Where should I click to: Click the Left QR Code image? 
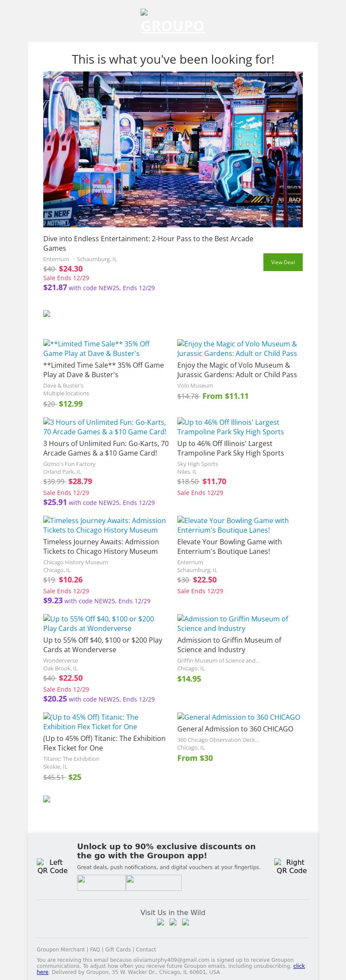click(x=52, y=866)
